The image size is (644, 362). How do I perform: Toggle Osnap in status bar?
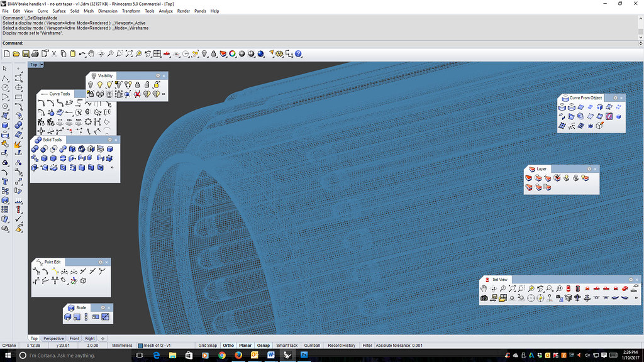click(264, 345)
